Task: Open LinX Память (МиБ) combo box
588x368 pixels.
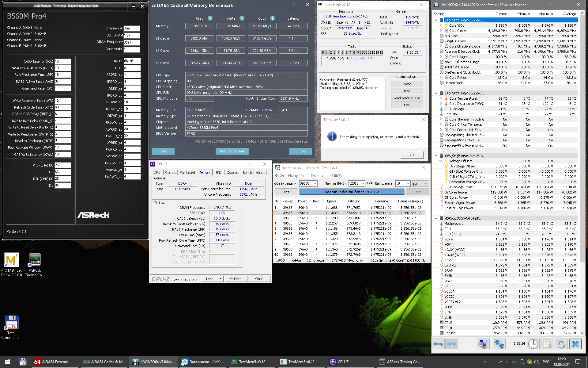Action: tap(363, 183)
